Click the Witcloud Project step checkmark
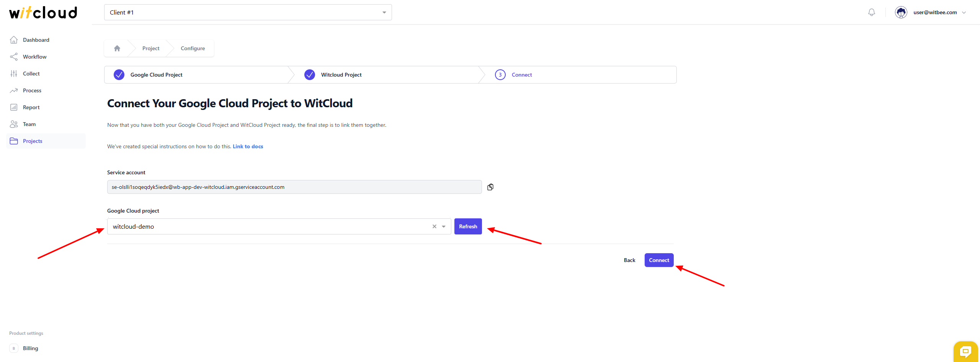The height and width of the screenshot is (362, 980). coord(310,75)
